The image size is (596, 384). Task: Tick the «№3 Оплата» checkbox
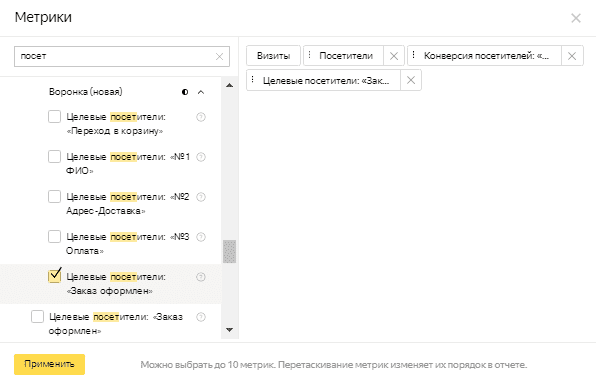[x=54, y=236]
